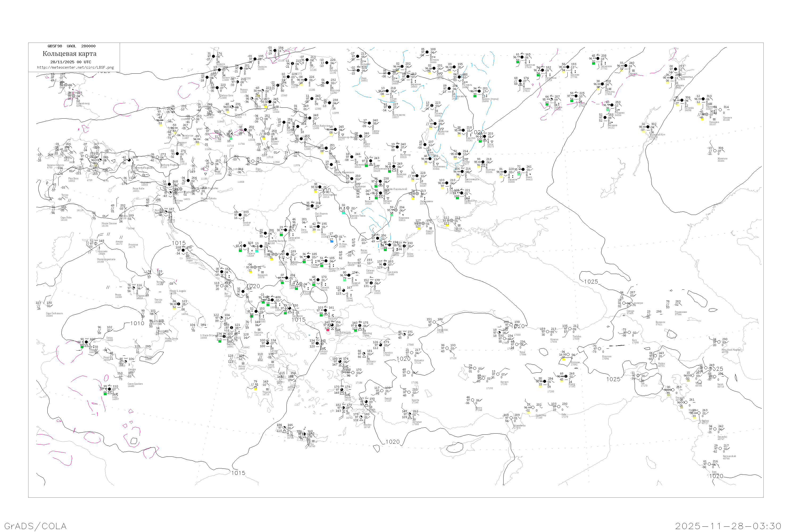Click the sky-obscured station symbol at Luxembourg

[x=73, y=96]
